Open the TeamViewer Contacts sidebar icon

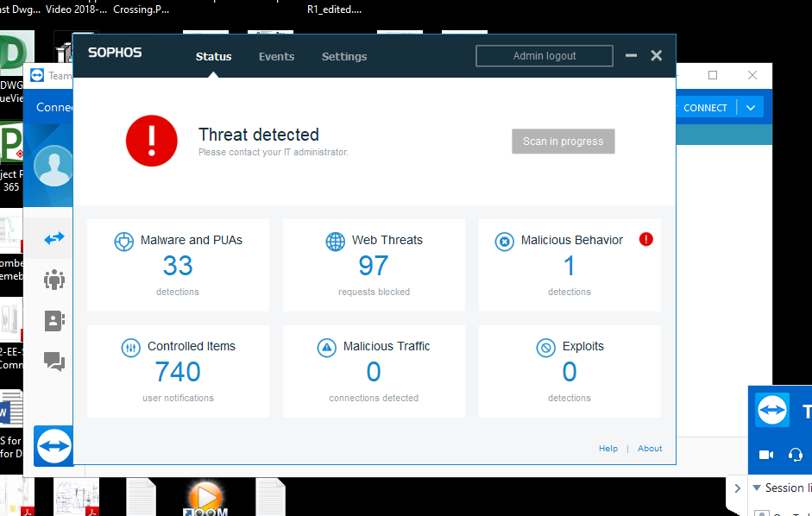tap(54, 321)
